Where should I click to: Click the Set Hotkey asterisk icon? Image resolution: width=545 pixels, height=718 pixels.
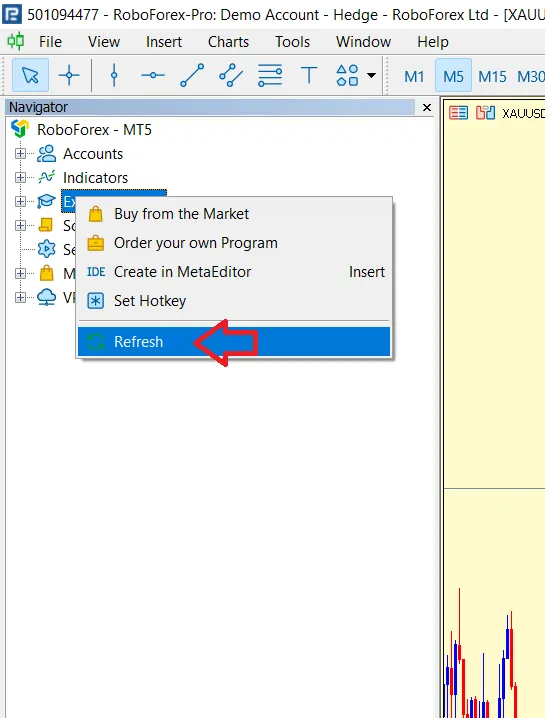tap(95, 301)
